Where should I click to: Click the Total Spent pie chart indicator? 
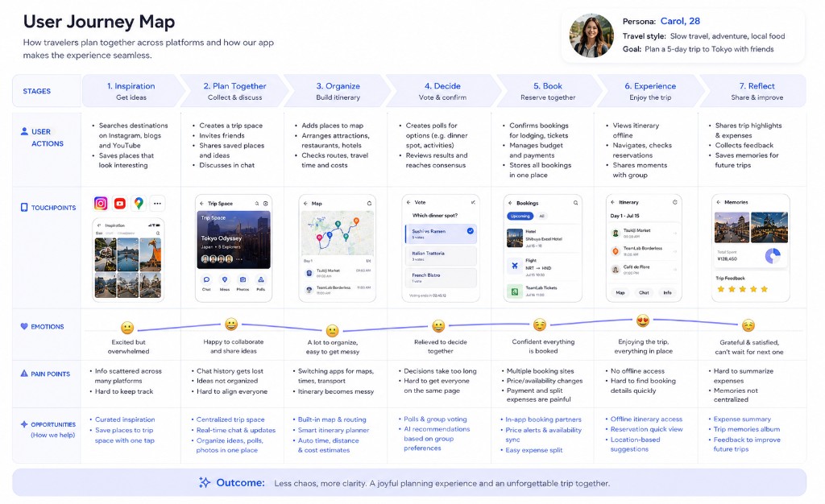773,256
